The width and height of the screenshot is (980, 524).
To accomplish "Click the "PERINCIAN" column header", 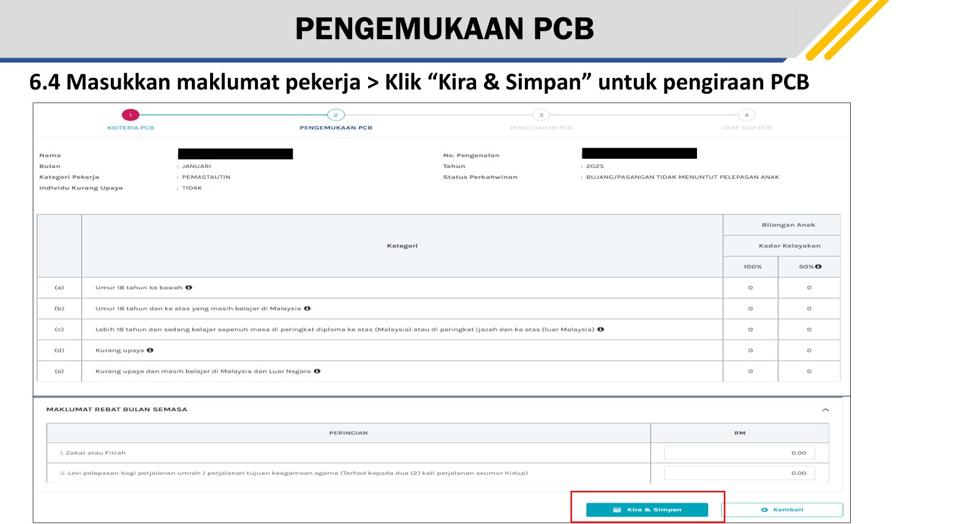I will point(349,433).
